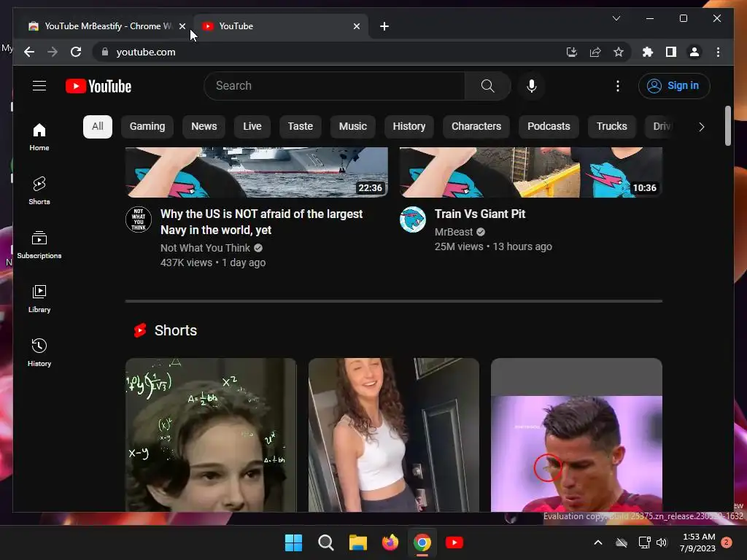
Task: Open Chrome three-dot menu
Action: click(718, 52)
